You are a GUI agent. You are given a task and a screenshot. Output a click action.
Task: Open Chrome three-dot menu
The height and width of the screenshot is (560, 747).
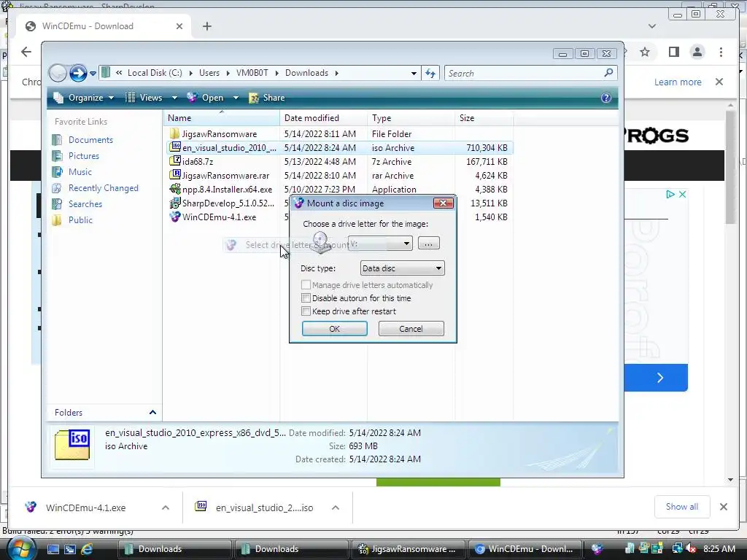point(721,52)
